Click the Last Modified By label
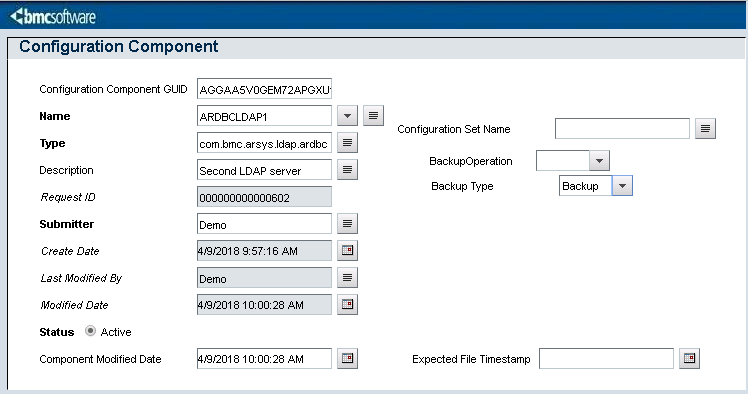 point(81,278)
